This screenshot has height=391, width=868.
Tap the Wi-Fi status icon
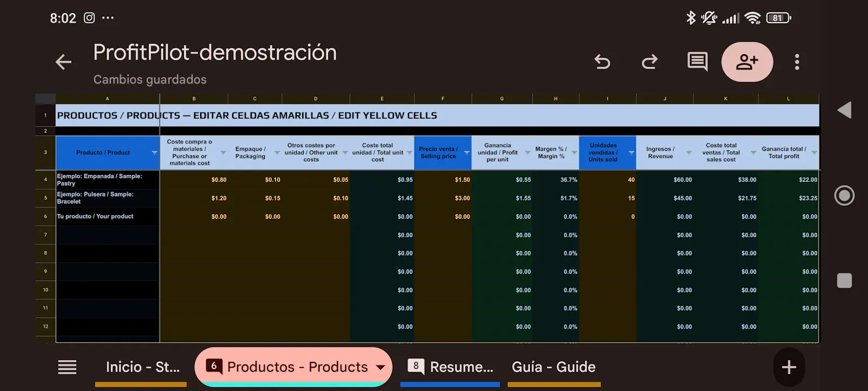[x=752, y=18]
